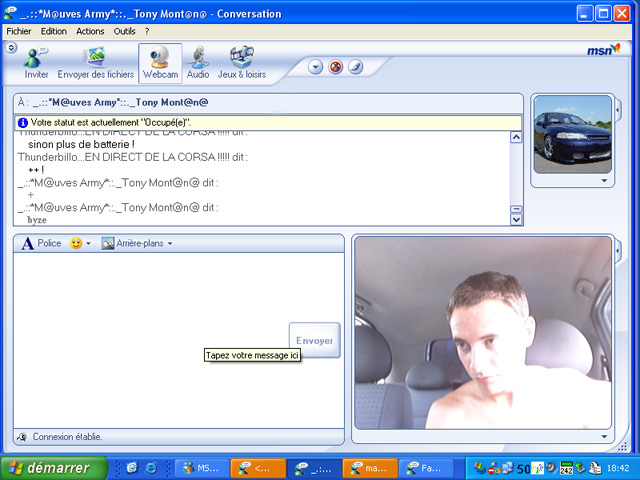640x480 pixels.
Task: Open the Edition menu
Action: pos(53,31)
